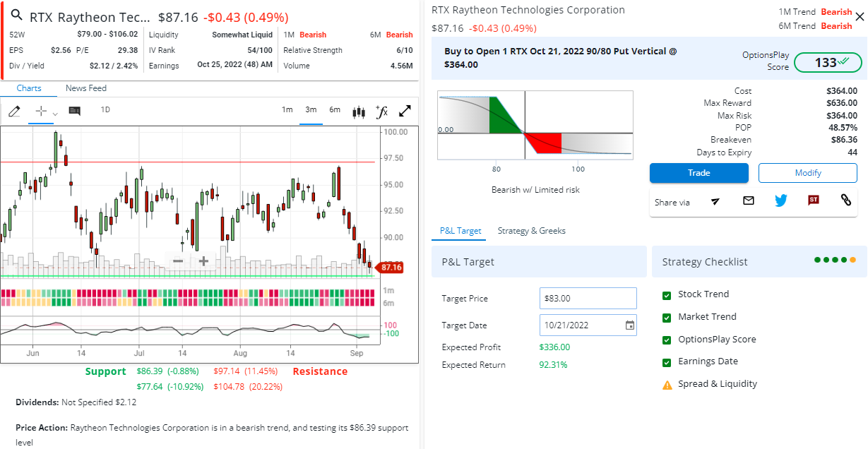Select the pencil drawing tool
868x449 pixels.
tap(14, 111)
